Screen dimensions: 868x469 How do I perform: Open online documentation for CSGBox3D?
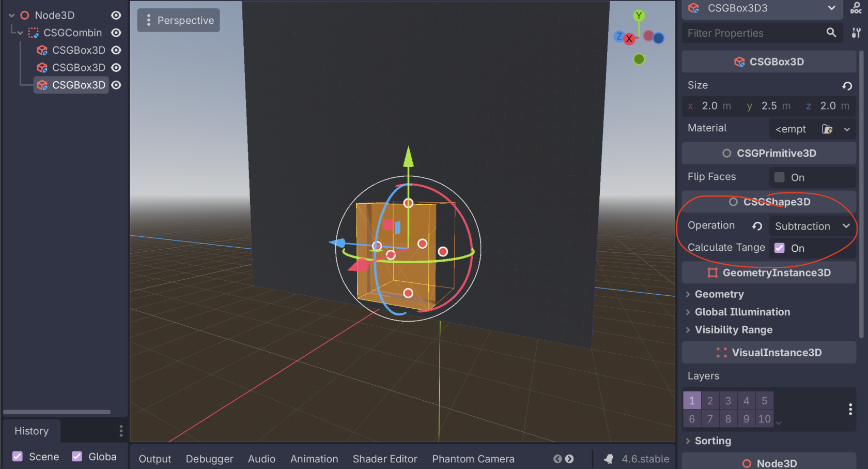pyautogui.click(x=857, y=8)
